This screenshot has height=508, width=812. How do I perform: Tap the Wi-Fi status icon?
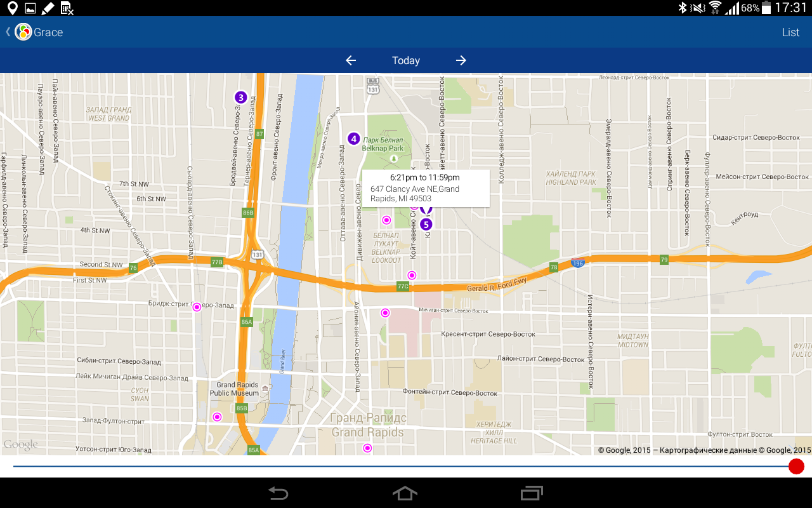[x=716, y=8]
